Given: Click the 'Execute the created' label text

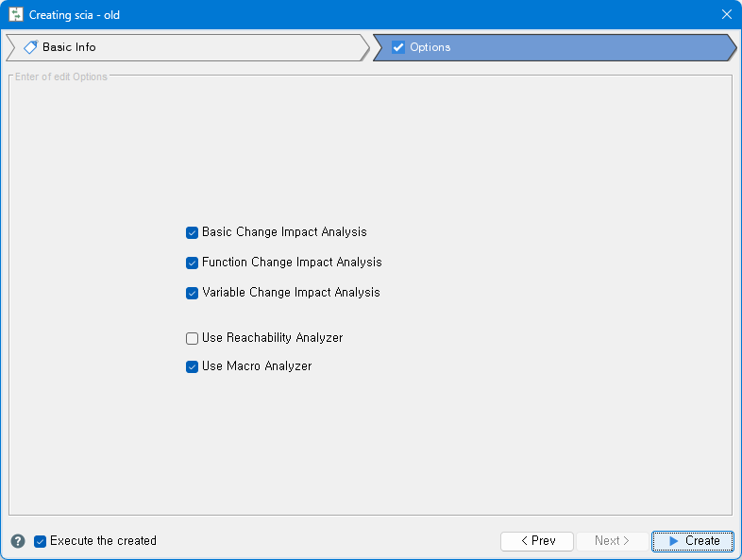Looking at the screenshot, I should [x=103, y=541].
